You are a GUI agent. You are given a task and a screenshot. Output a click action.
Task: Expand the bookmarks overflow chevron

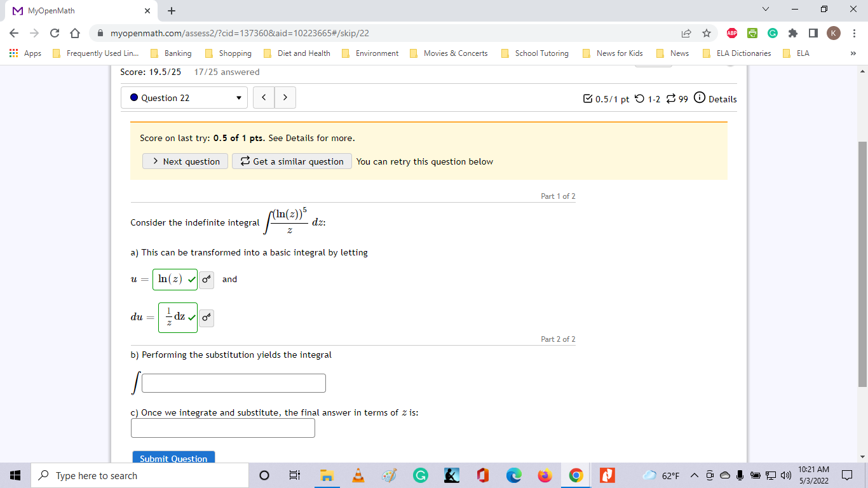pyautogui.click(x=853, y=53)
